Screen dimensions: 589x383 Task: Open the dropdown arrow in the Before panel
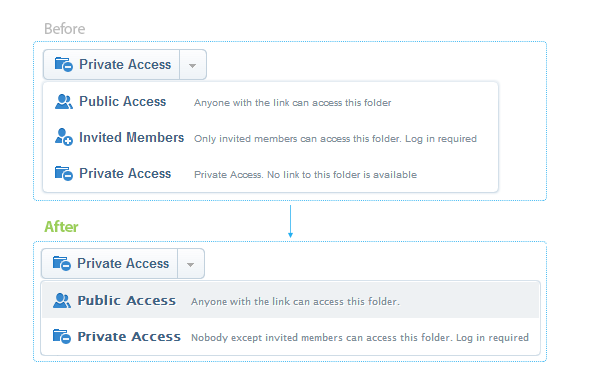[193, 65]
